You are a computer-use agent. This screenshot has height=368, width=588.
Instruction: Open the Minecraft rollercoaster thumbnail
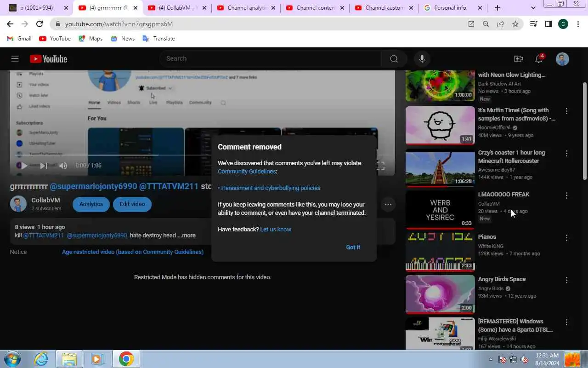[x=440, y=168]
